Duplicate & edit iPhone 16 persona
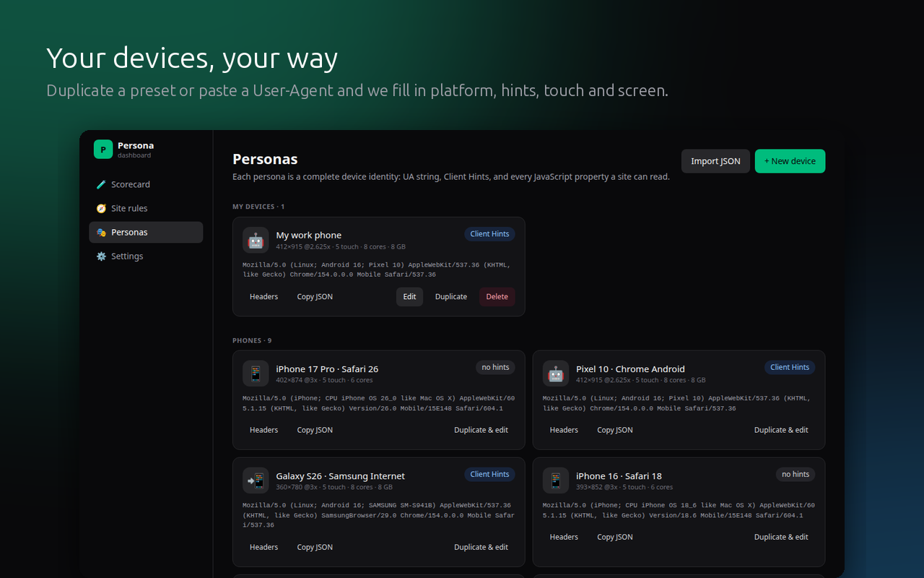924x578 pixels. pyautogui.click(x=781, y=537)
